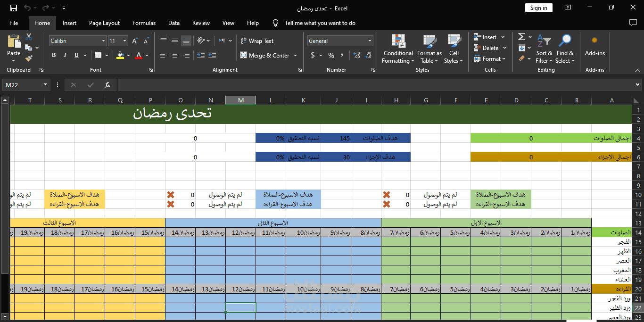Apply the Percent Style format

click(x=330, y=55)
